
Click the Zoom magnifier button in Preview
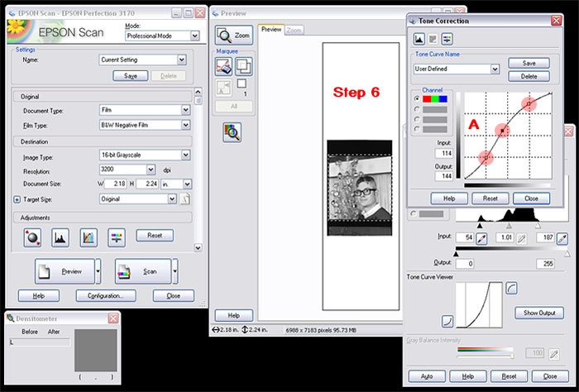tap(234, 36)
